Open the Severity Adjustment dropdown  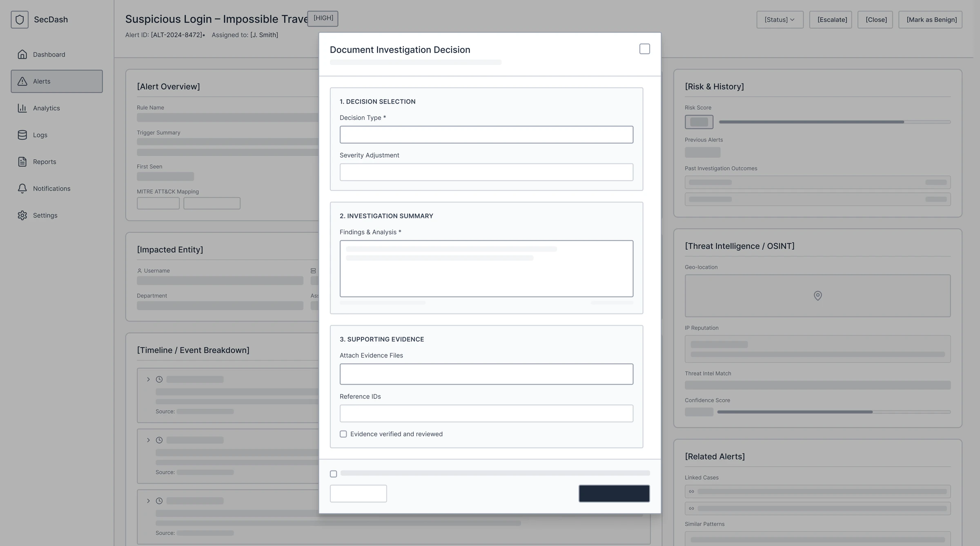(486, 172)
